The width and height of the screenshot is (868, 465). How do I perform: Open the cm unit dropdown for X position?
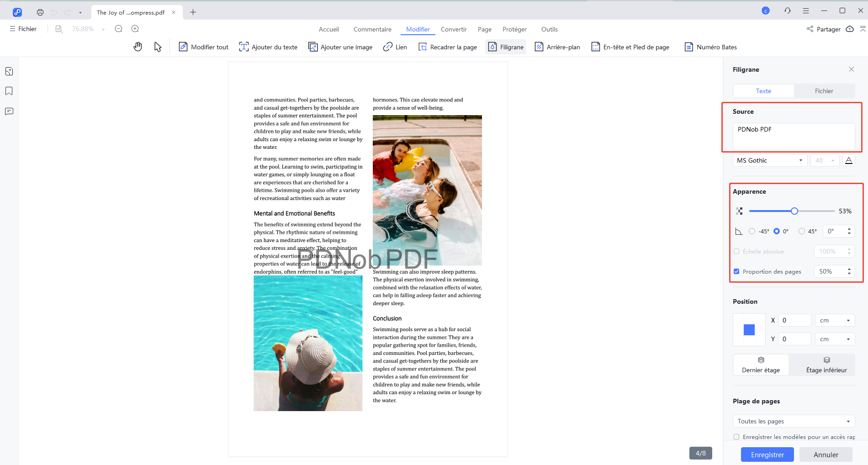click(834, 320)
